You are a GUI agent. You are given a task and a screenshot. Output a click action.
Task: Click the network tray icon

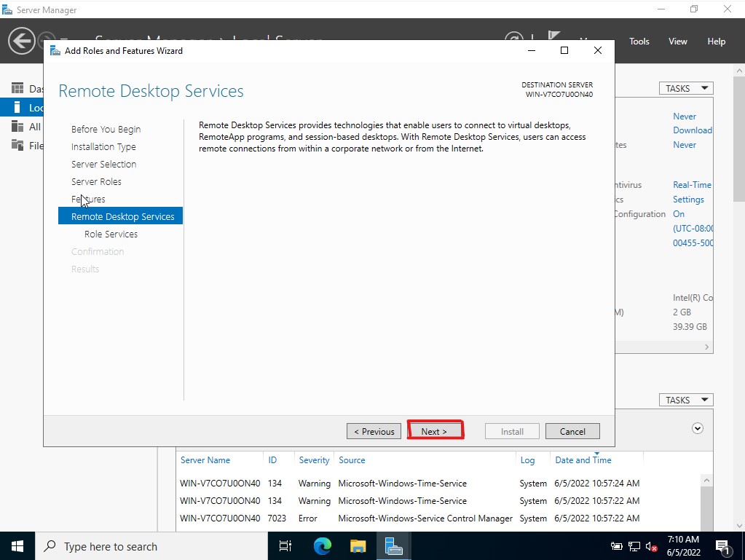pos(634,546)
